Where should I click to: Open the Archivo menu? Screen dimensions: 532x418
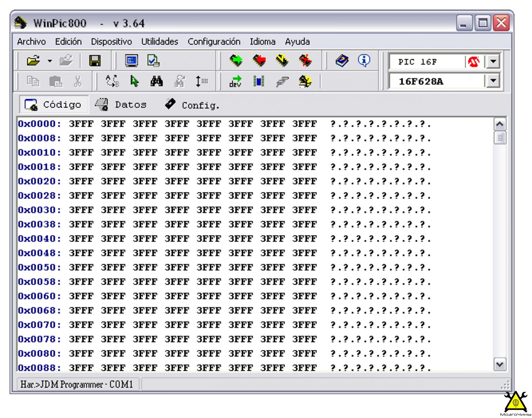coord(31,42)
